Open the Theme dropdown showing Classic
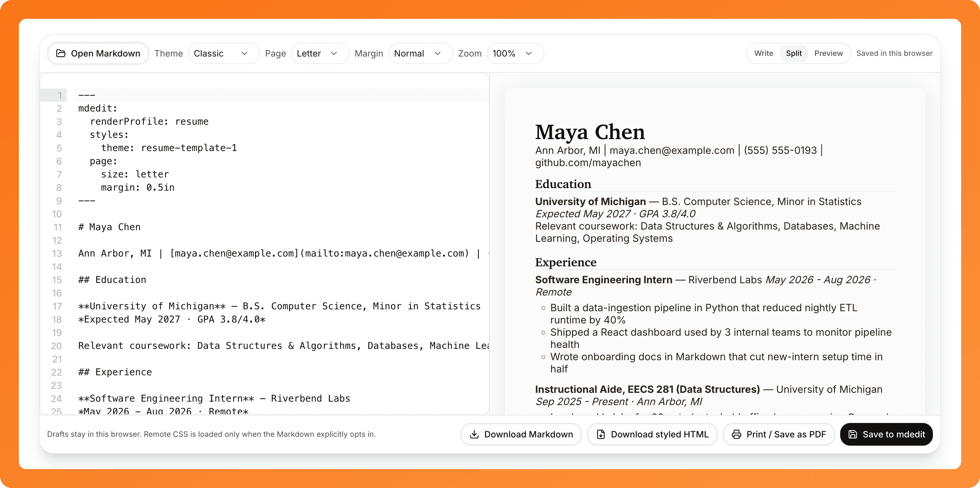Viewport: 980px width, 488px height. pyautogui.click(x=223, y=53)
